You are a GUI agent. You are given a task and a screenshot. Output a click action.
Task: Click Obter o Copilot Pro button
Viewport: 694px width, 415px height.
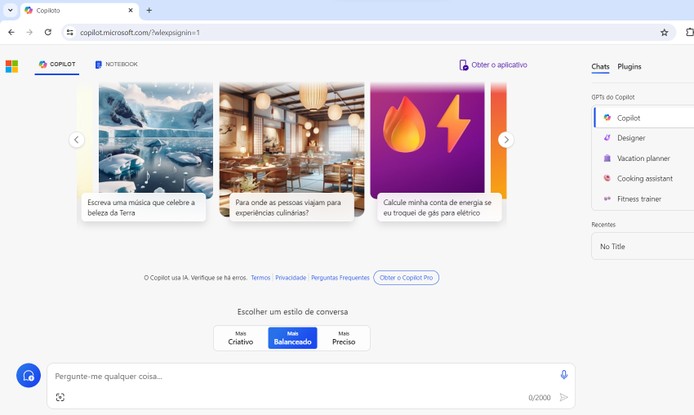406,278
